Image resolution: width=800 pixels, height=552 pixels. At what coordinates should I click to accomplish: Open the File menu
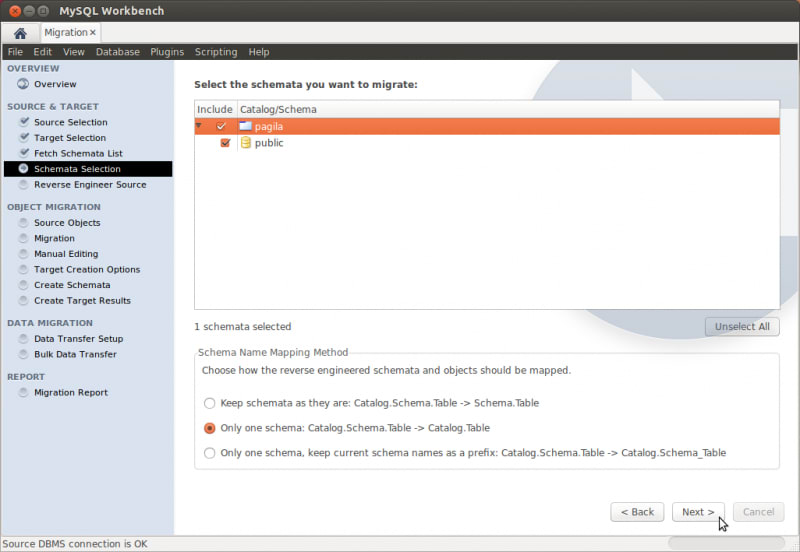(x=15, y=52)
